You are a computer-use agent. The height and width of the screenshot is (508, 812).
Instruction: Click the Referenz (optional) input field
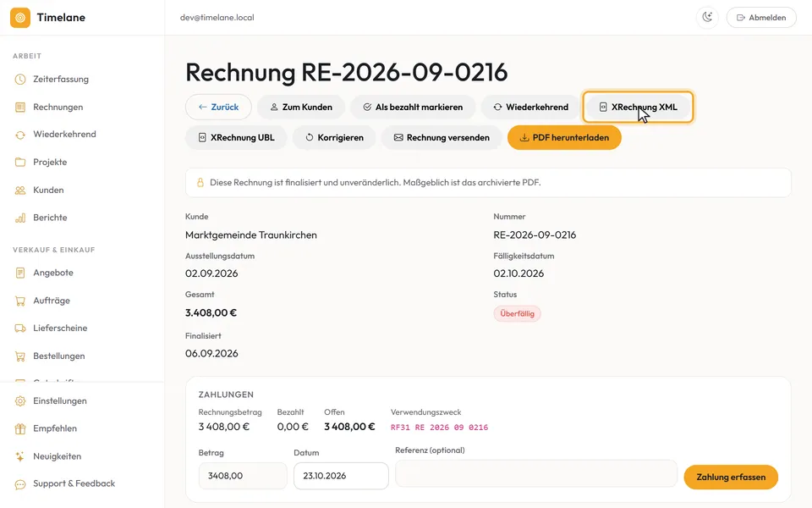[536, 473]
